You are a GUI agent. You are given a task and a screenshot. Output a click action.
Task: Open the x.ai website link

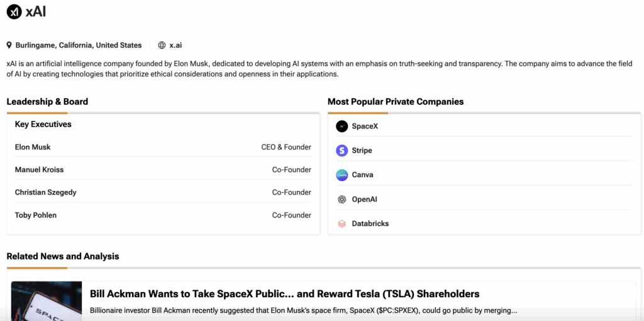coord(175,45)
